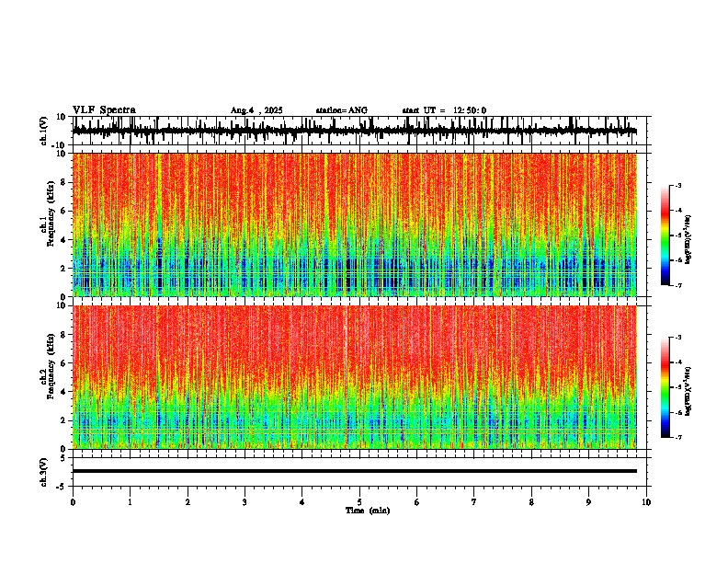Click time axis tick label "0"

tap(73, 502)
